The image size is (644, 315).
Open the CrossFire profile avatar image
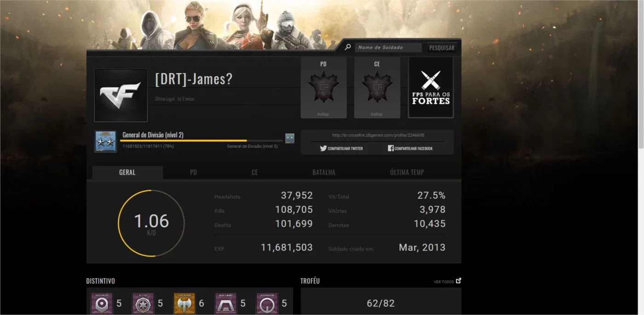click(x=121, y=95)
